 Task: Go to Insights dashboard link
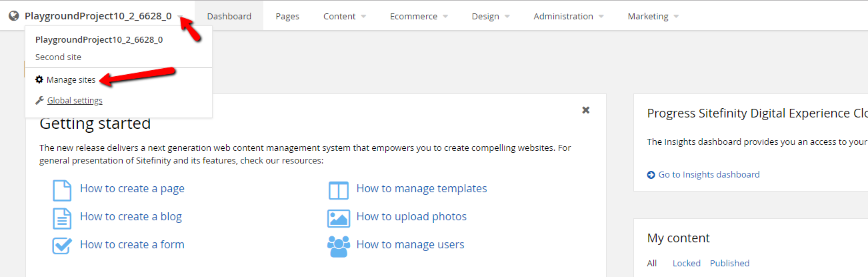(x=709, y=175)
